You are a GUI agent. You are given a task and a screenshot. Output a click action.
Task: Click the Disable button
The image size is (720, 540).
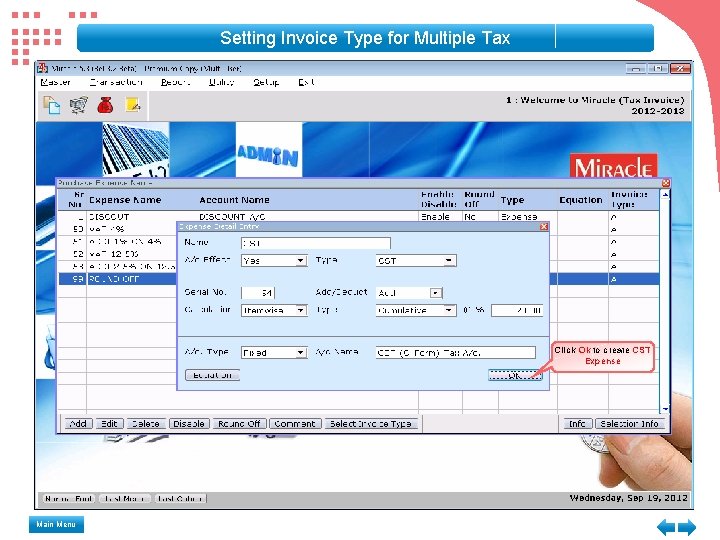click(189, 424)
